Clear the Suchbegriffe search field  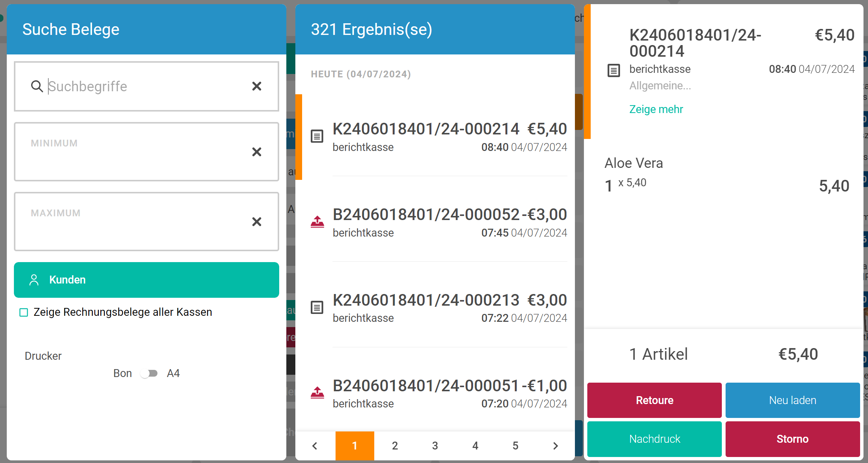coord(257,86)
